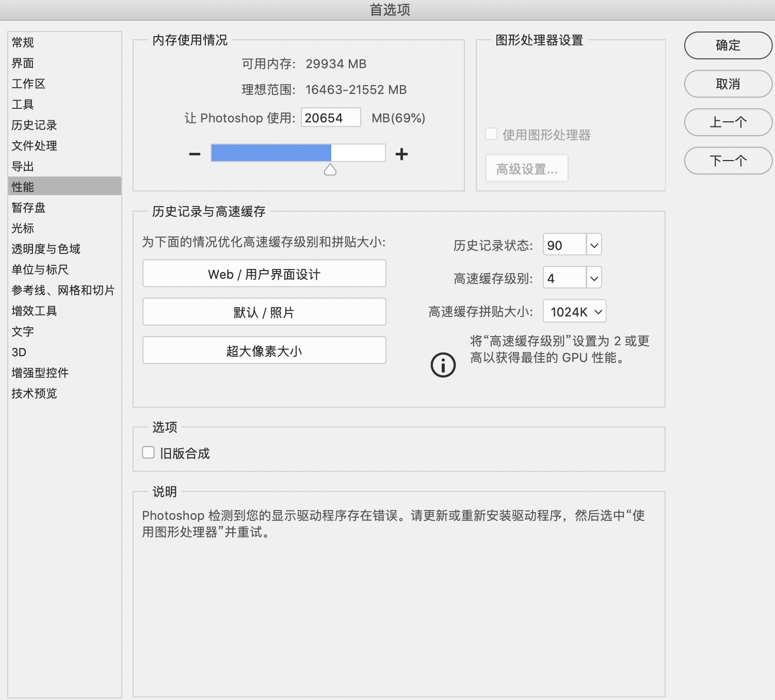Click the 确定 button to confirm

[728, 45]
